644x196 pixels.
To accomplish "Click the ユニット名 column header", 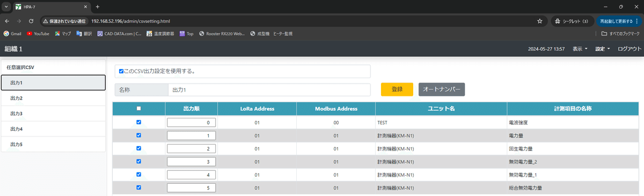I will (x=441, y=109).
